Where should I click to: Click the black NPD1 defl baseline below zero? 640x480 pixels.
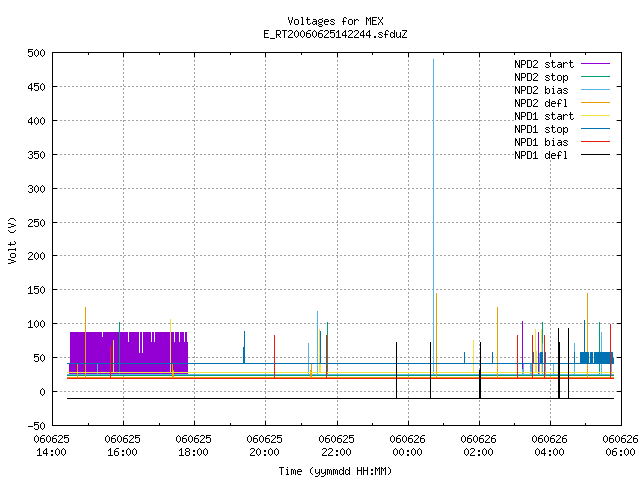(x=340, y=398)
